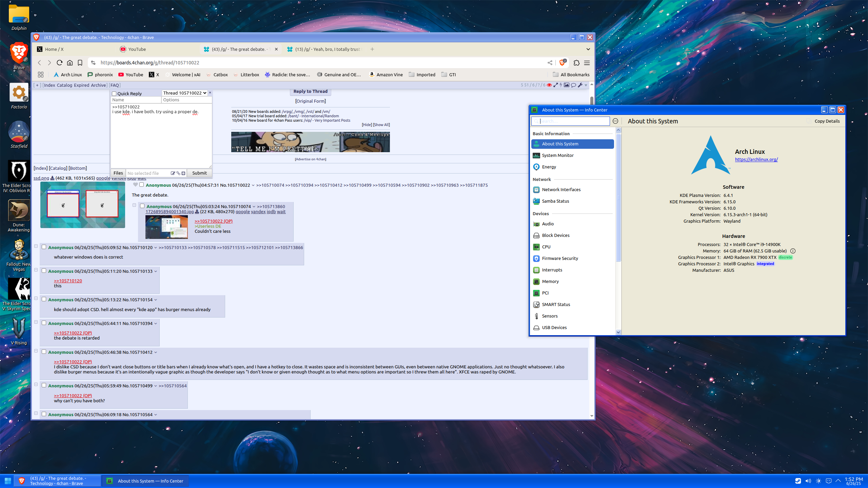868x488 pixels.
Task: Expand the [+] board list toggle
Action: click(37, 85)
